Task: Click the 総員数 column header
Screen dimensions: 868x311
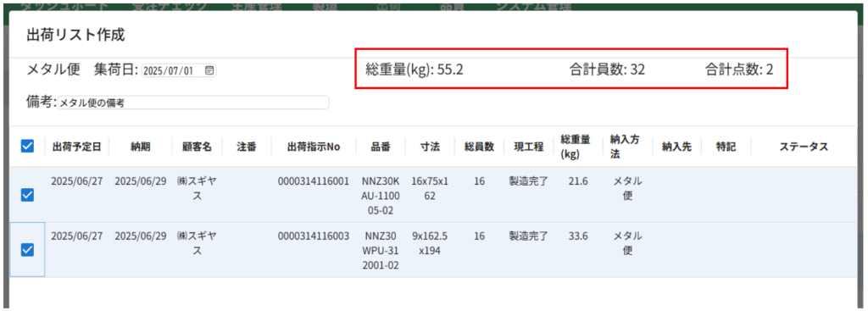Action: 480,147
